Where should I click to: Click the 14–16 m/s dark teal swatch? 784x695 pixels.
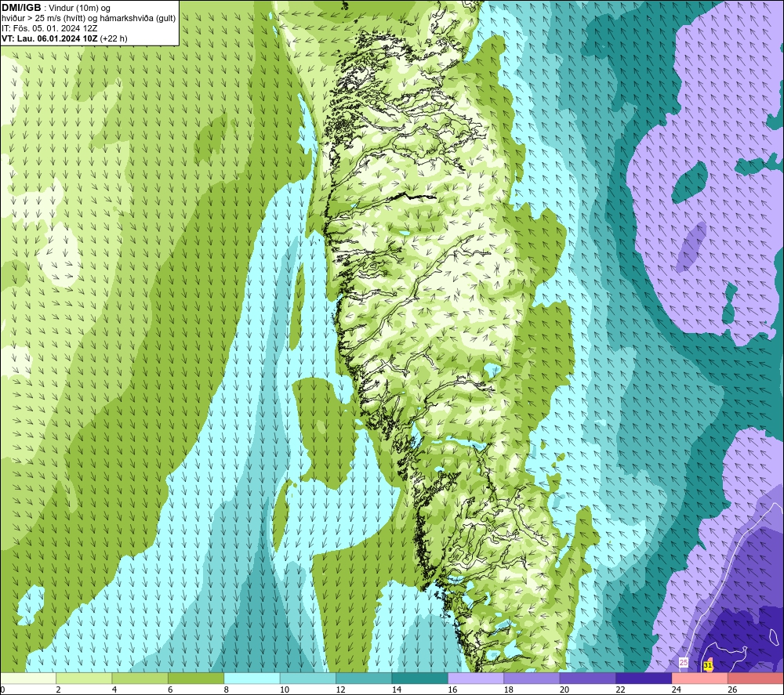pyautogui.click(x=420, y=679)
